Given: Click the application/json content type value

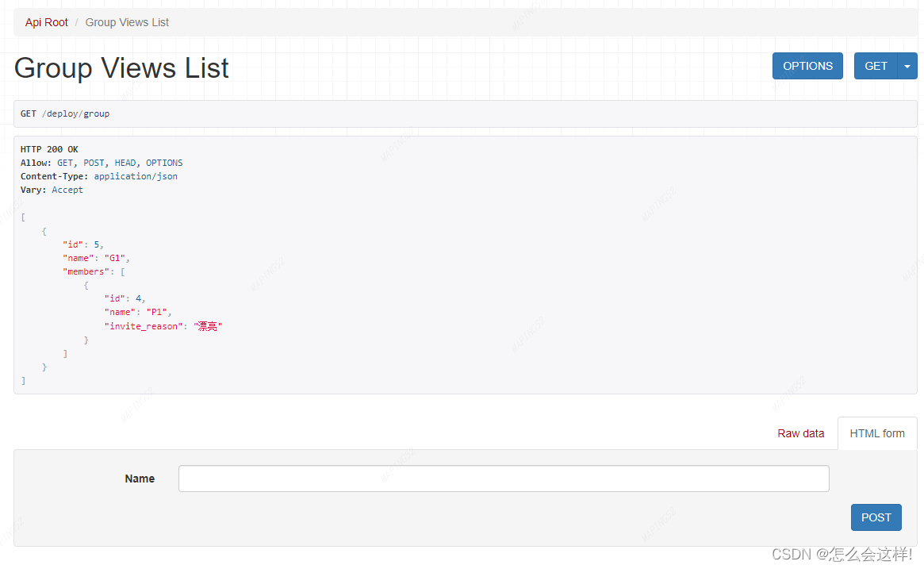Looking at the screenshot, I should click(x=136, y=176).
